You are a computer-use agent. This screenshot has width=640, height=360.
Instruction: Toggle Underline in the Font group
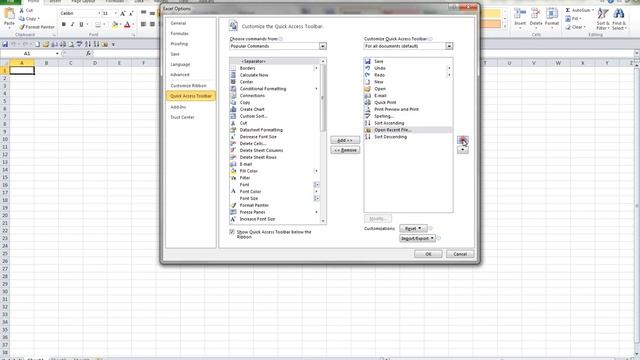[81, 24]
